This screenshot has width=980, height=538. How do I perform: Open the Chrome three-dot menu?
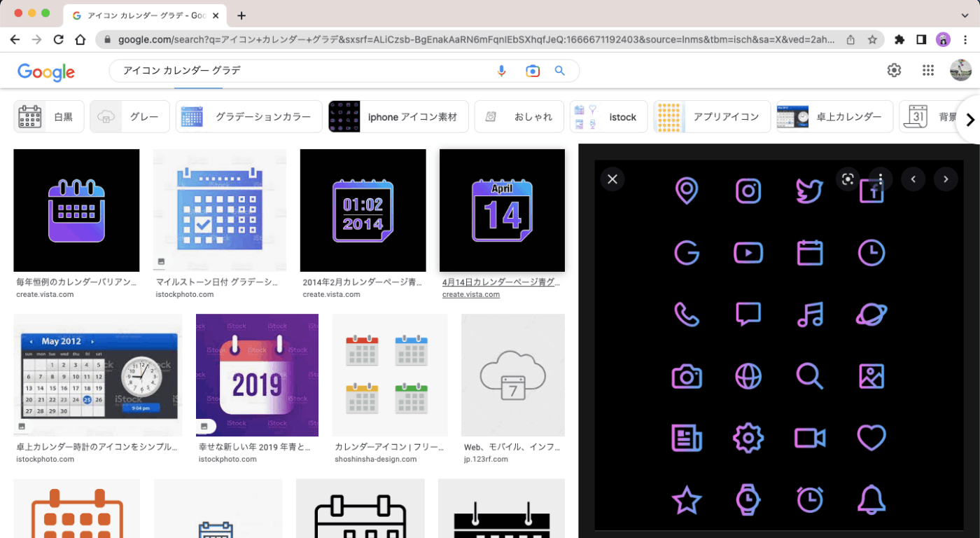(x=965, y=40)
